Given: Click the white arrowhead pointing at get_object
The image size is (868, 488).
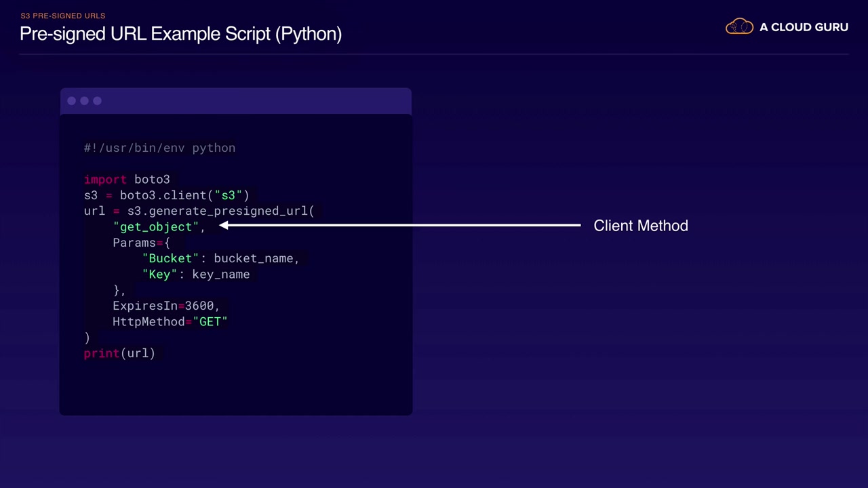Looking at the screenshot, I should point(224,226).
